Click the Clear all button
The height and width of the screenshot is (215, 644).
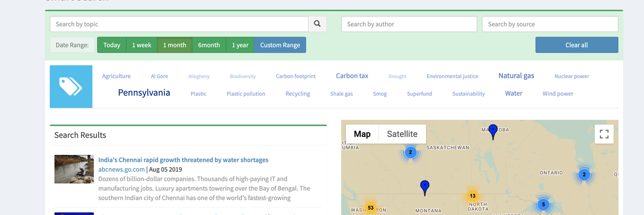tap(576, 45)
